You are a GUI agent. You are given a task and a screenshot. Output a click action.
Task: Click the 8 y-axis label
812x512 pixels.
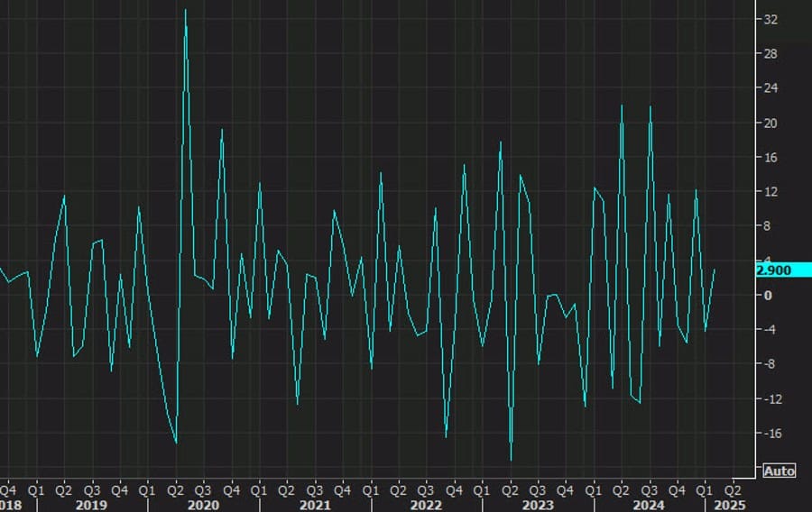[x=768, y=226]
